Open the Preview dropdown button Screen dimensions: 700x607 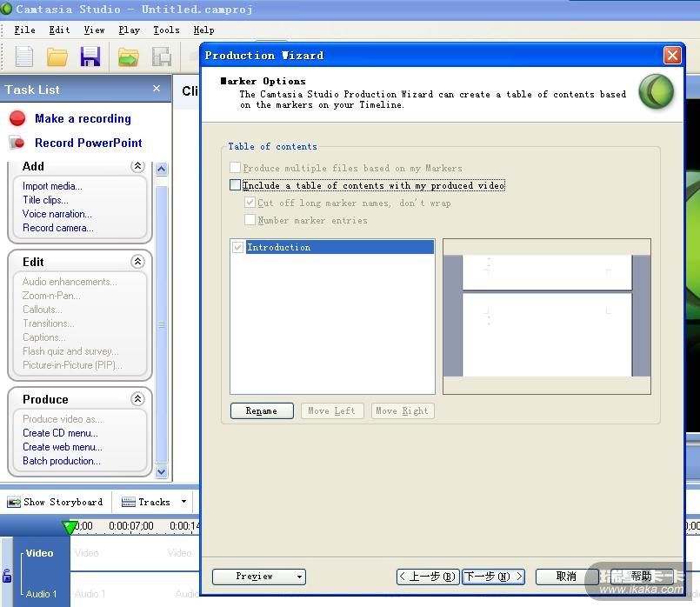coord(259,577)
